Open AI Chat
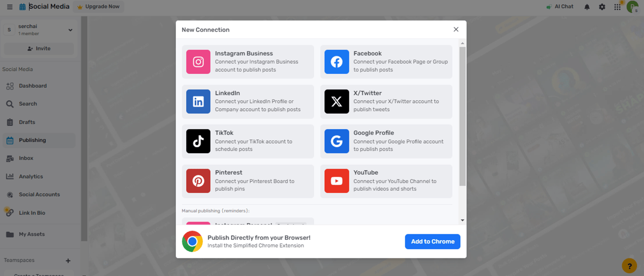The image size is (644, 276). tap(560, 7)
